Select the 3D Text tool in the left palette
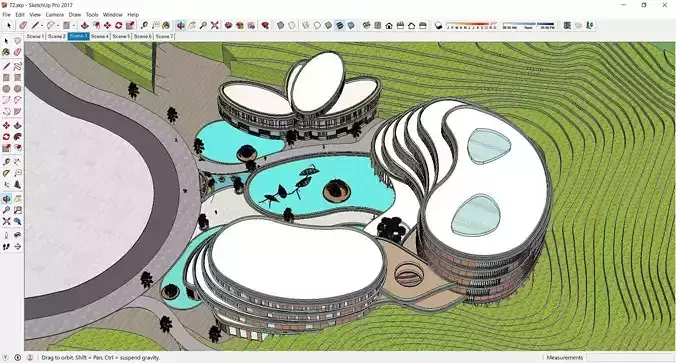This screenshot has width=676, height=363. click(17, 184)
